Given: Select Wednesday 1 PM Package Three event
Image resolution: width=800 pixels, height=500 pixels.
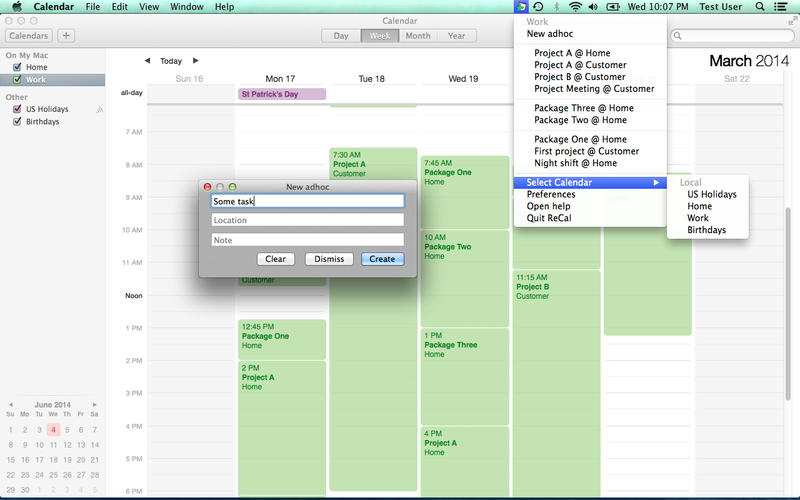Looking at the screenshot, I should click(x=464, y=377).
